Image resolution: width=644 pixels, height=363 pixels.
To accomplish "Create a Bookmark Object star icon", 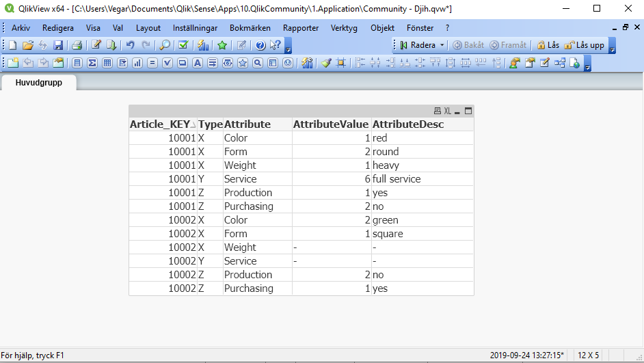I will [243, 63].
